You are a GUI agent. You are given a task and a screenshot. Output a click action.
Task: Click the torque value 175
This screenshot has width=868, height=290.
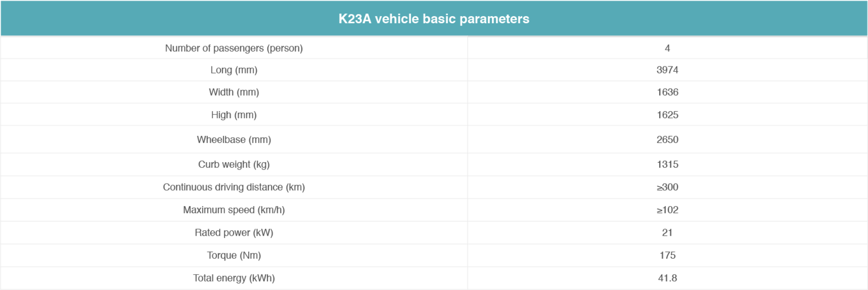tap(667, 255)
